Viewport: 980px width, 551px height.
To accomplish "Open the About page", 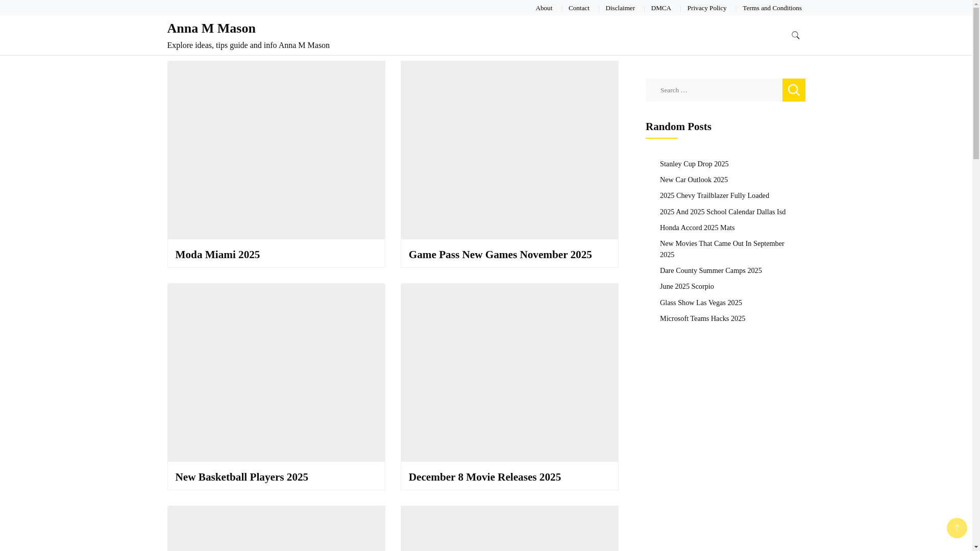I will pyautogui.click(x=544, y=8).
